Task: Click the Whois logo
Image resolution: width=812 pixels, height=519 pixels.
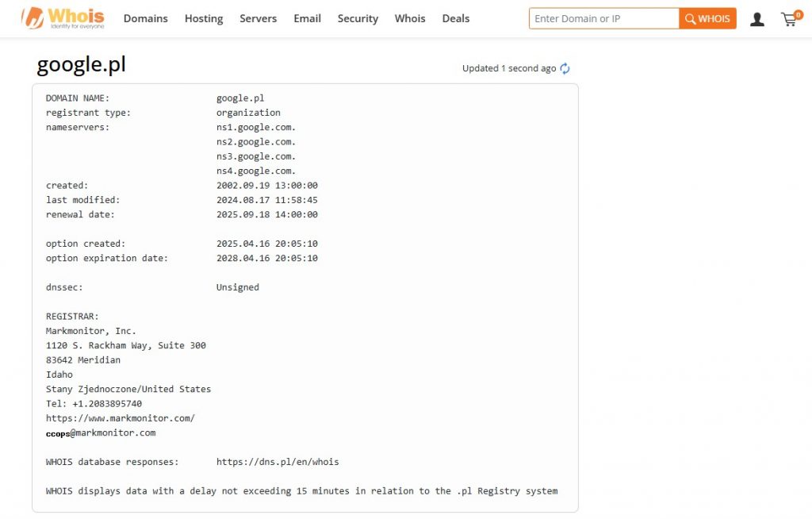Action: 63,18
